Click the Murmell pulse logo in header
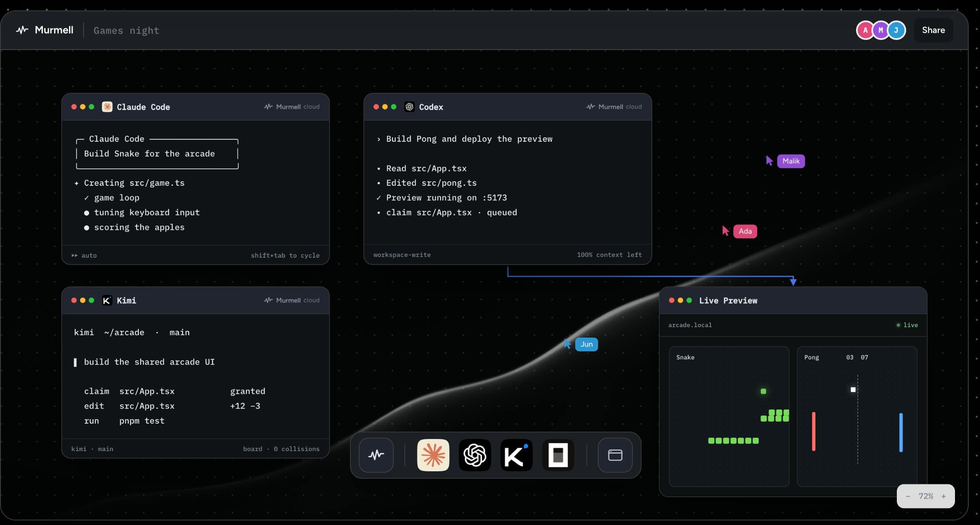The width and height of the screenshot is (980, 525). [x=22, y=30]
